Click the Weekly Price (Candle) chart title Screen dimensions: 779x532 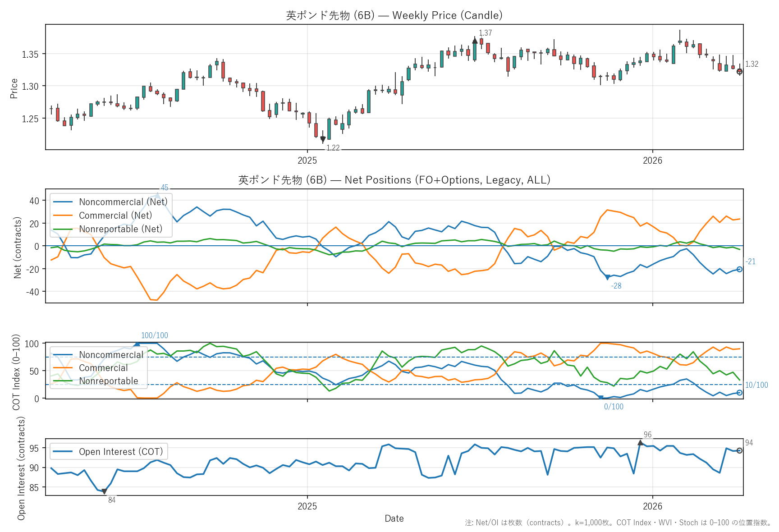pyautogui.click(x=394, y=15)
